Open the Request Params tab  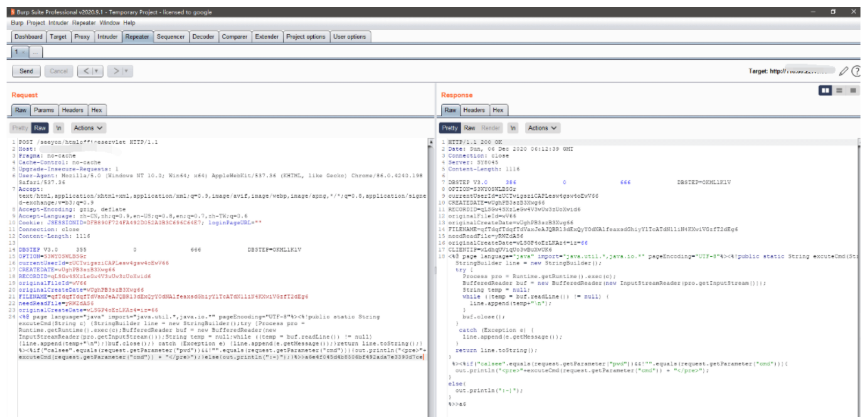pyautogui.click(x=43, y=110)
